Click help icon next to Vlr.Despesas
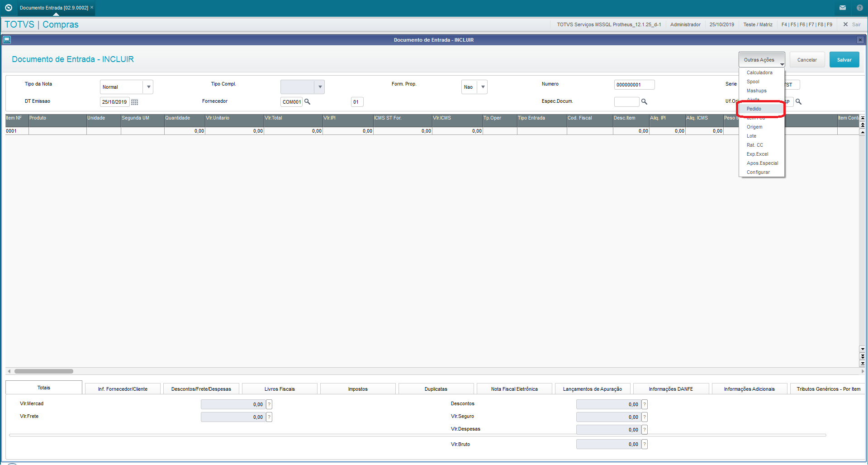This screenshot has width=868, height=465. tap(645, 430)
